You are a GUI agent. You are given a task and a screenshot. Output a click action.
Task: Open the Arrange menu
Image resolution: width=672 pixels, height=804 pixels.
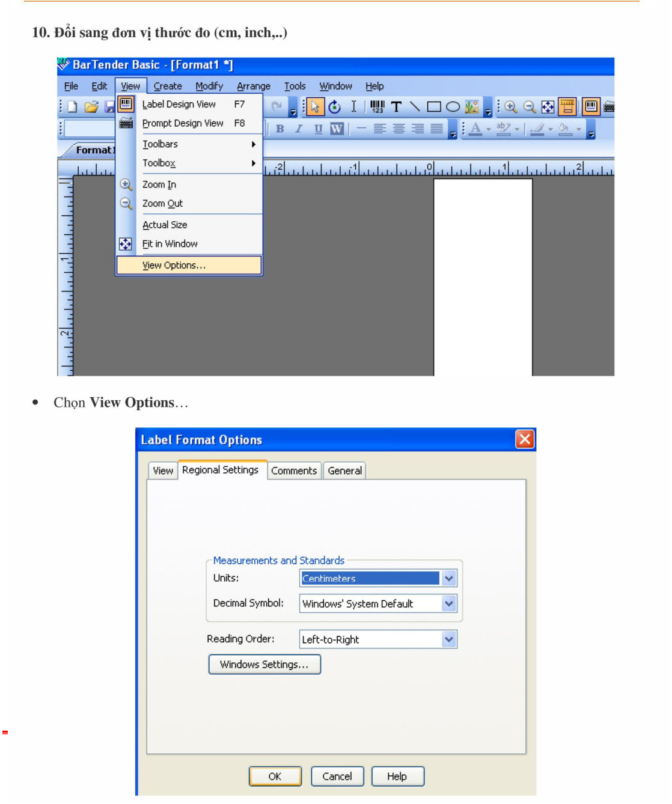tap(254, 86)
